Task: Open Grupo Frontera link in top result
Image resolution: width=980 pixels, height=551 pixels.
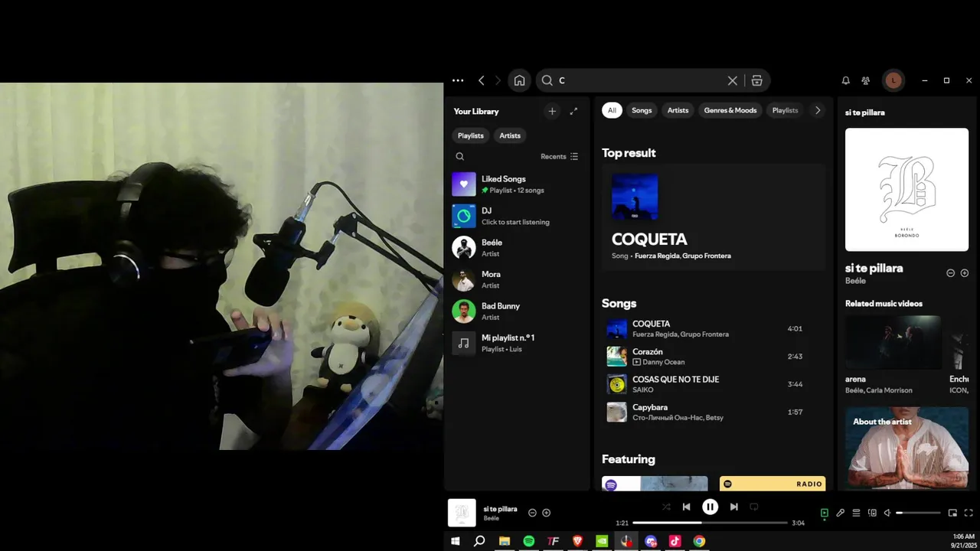Action: click(x=707, y=256)
